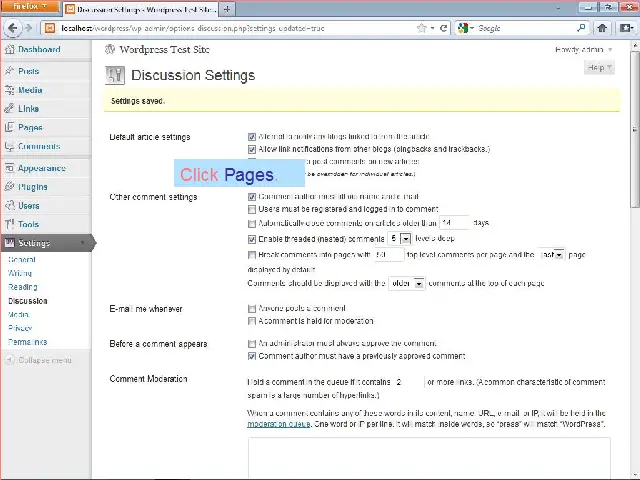Open the older/newer comments order dropdown
The width and height of the screenshot is (640, 480).
tap(407, 283)
